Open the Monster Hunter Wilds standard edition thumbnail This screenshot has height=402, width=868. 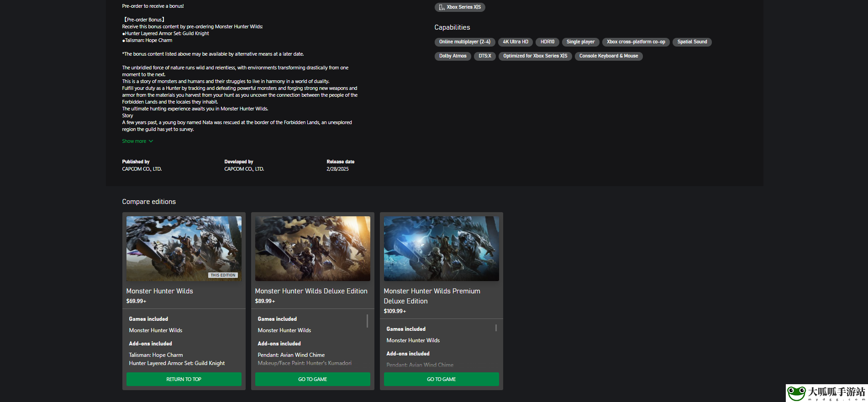pos(184,249)
